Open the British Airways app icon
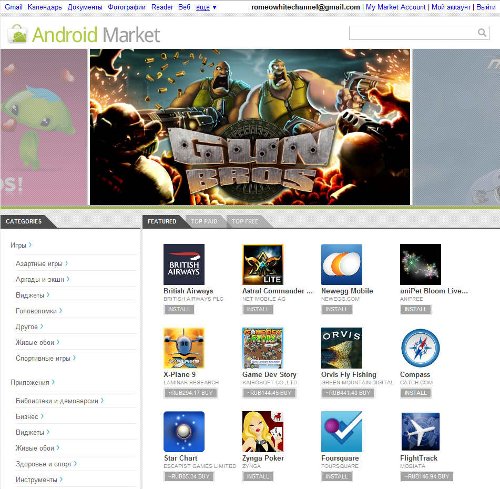The width and height of the screenshot is (500, 489). pyautogui.click(x=184, y=264)
